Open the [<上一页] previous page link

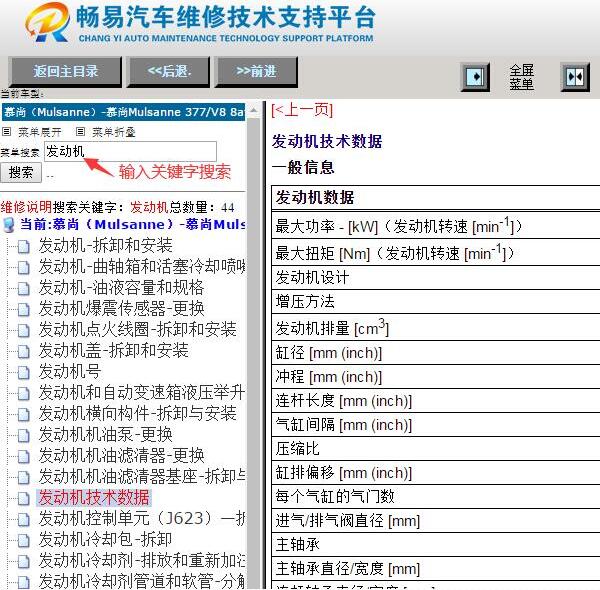click(x=302, y=111)
